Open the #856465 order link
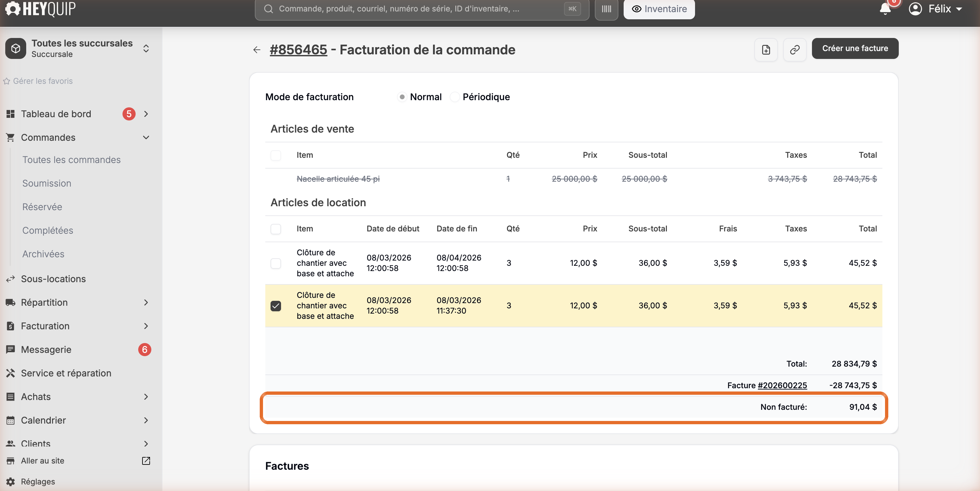 [298, 50]
